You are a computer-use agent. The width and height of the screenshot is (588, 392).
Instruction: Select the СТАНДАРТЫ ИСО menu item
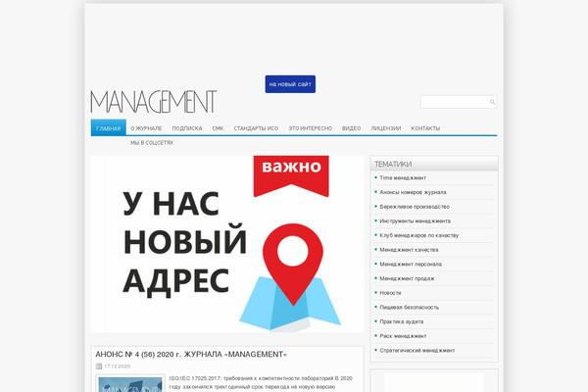click(256, 128)
